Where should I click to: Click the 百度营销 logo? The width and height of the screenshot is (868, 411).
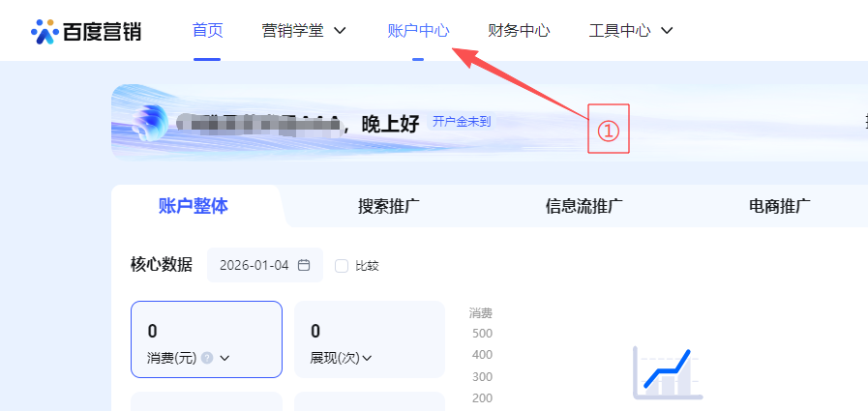[87, 31]
